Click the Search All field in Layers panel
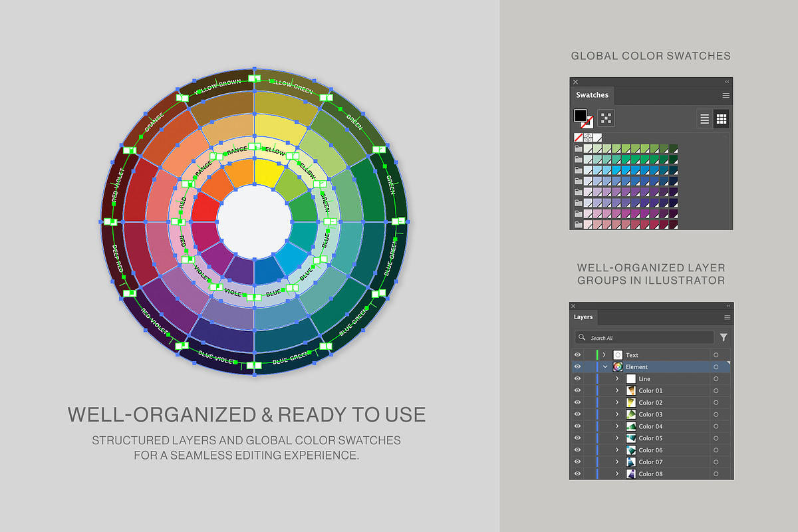Screen dimensions: 798x532 [644, 337]
